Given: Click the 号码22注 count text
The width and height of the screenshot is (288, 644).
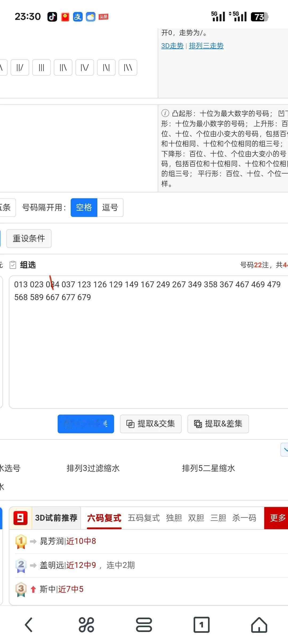Looking at the screenshot, I should coord(254,265).
